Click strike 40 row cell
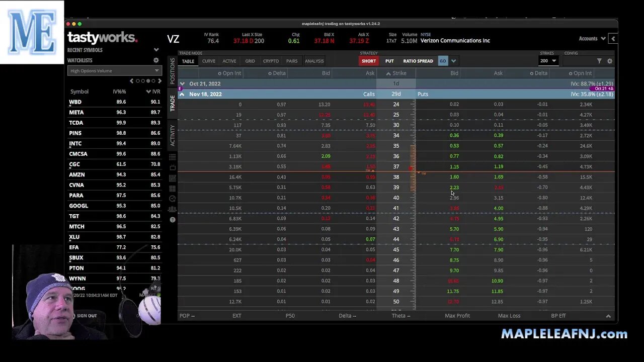Viewport: 644px width, 362px height. (396, 198)
